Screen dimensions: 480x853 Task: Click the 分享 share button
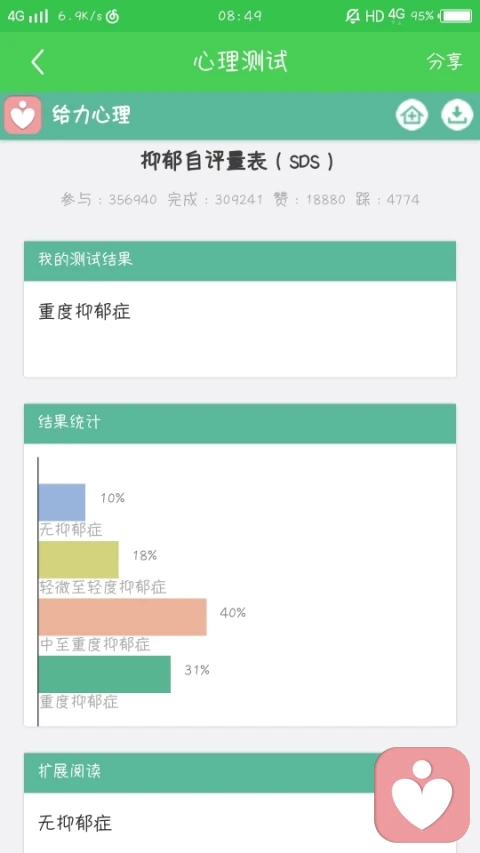[445, 62]
